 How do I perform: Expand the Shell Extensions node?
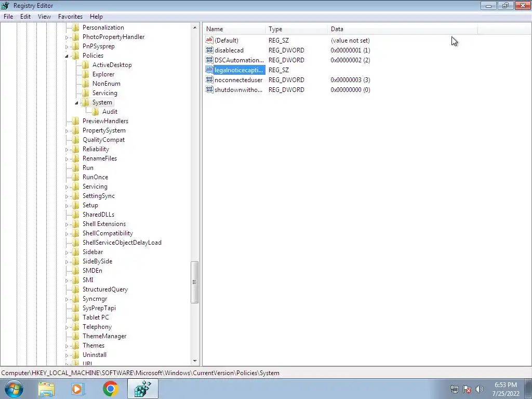tap(66, 224)
